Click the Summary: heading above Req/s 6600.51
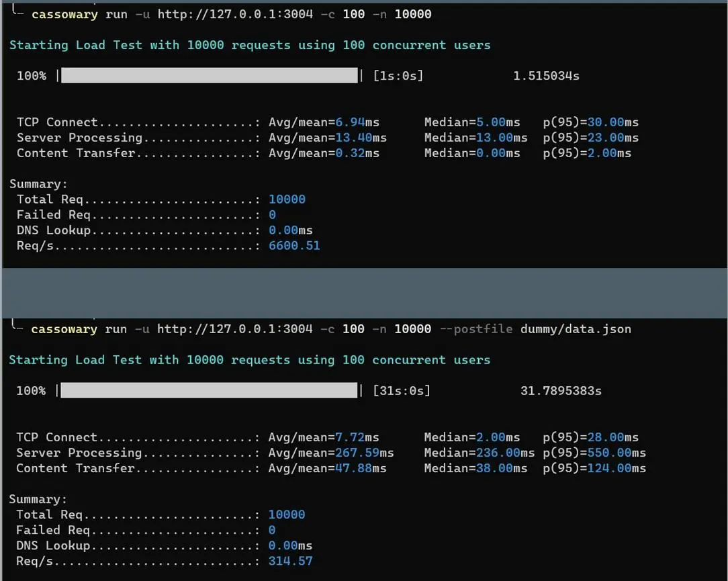 pos(38,184)
